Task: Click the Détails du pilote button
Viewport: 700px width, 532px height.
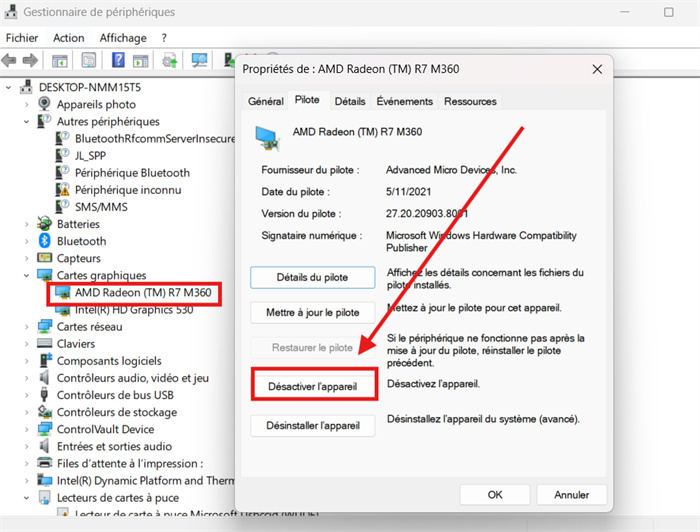Action: (312, 278)
